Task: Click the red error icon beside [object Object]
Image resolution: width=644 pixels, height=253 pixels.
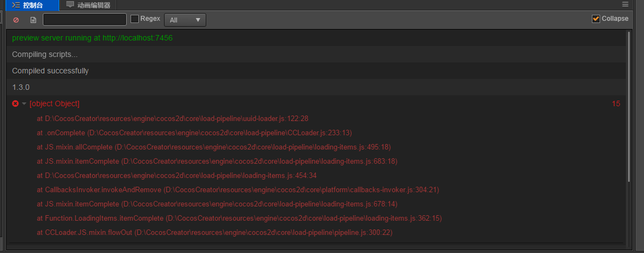Action: click(x=15, y=104)
